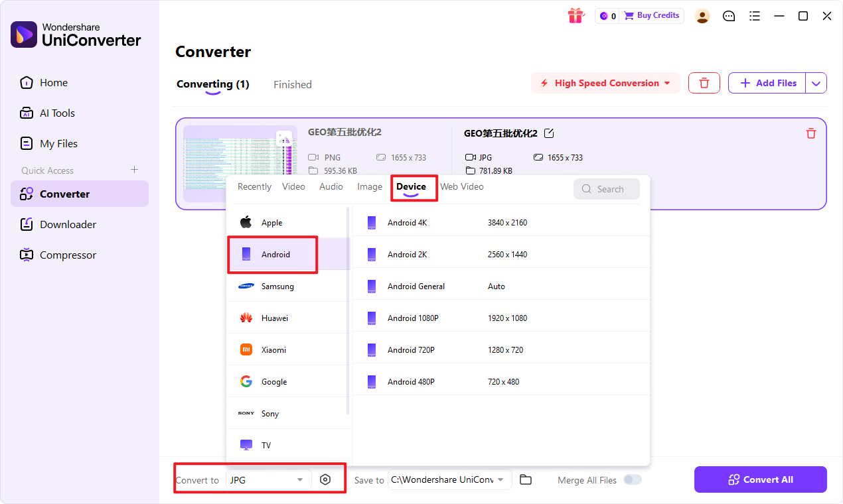Viewport: 843px width, 504px height.
Task: Choose Android General preset
Action: point(501,286)
